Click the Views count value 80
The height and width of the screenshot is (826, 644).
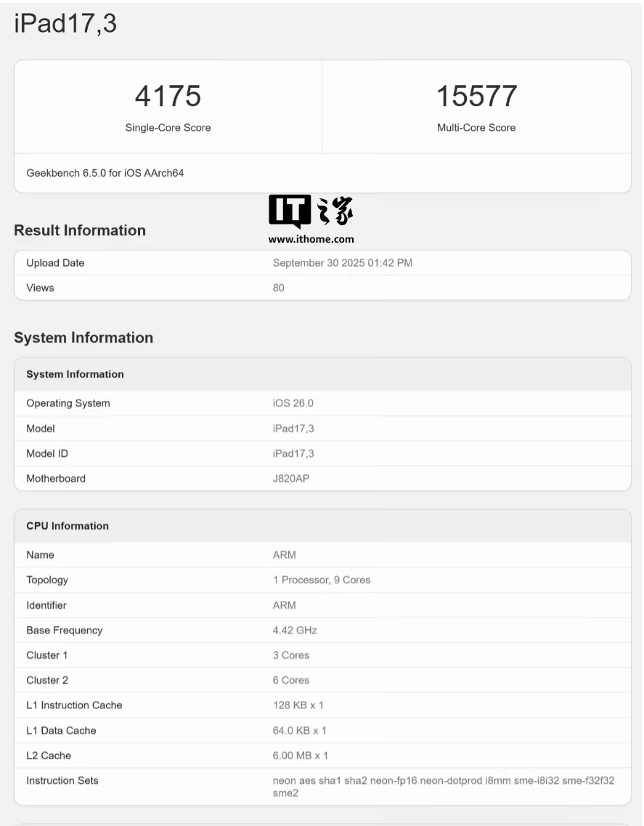[x=279, y=288]
